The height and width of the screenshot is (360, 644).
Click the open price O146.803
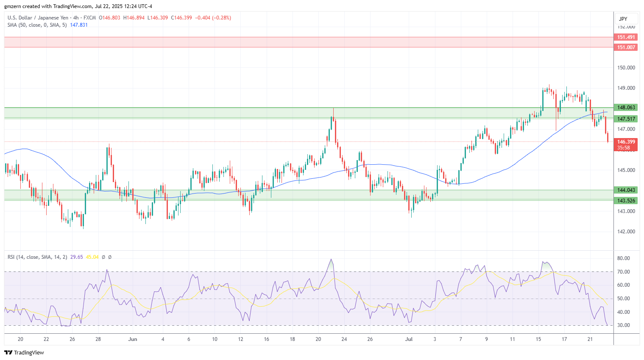[x=109, y=18]
